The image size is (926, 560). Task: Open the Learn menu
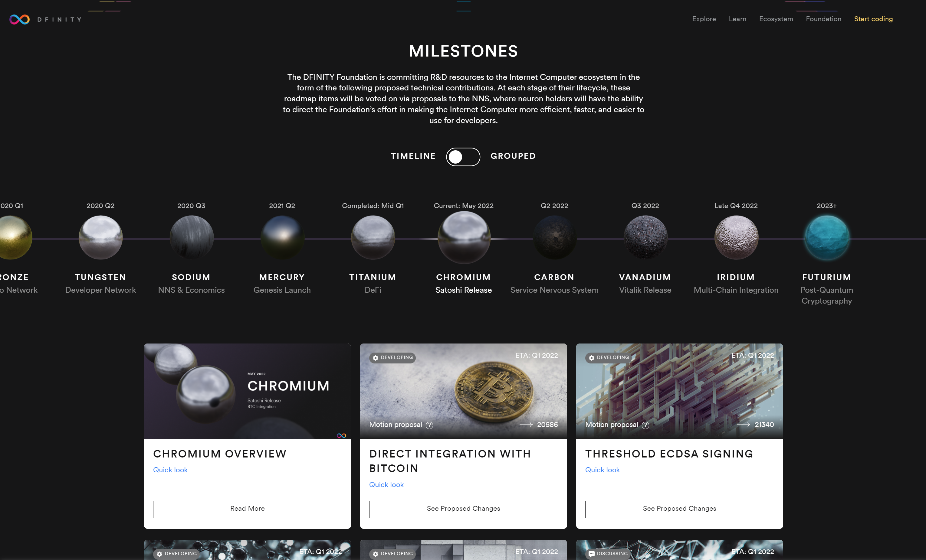click(x=737, y=19)
